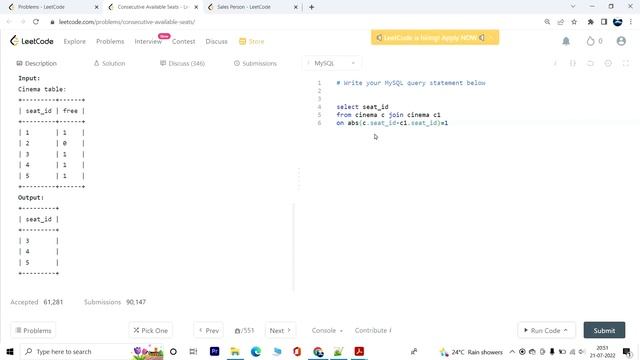Open the Explore menu item
The image size is (640, 360).
(75, 41)
